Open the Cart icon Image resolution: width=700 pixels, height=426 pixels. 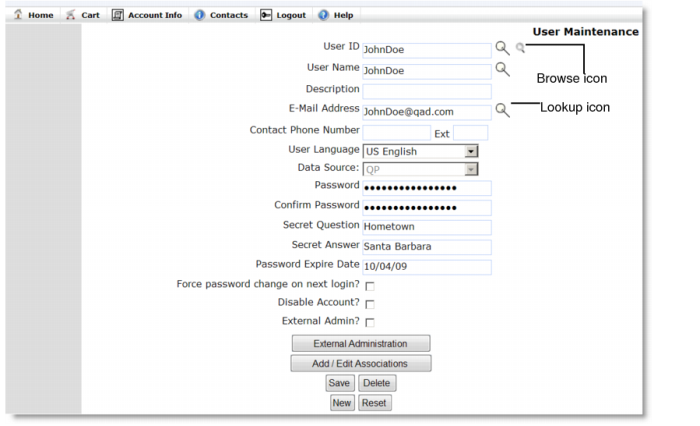click(x=71, y=15)
